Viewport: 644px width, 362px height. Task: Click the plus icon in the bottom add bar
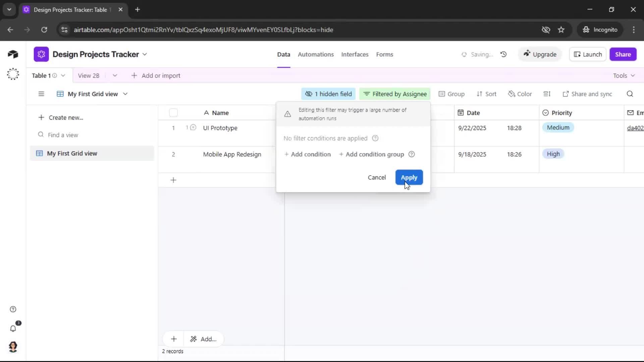(174, 339)
